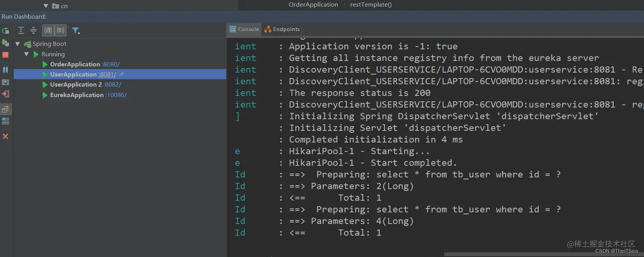Viewport: 644px width, 257px height.
Task: Open the filter dropdown
Action: point(76,31)
